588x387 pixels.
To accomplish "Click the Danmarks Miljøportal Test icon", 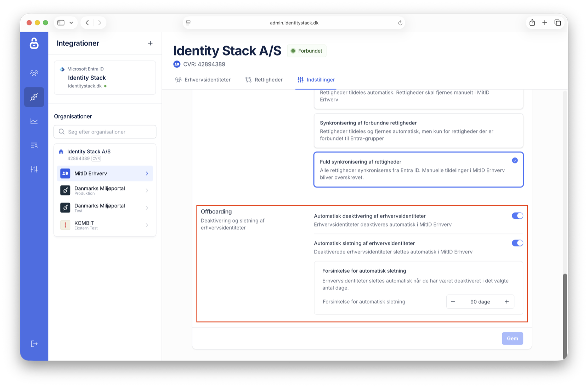I will (65, 208).
